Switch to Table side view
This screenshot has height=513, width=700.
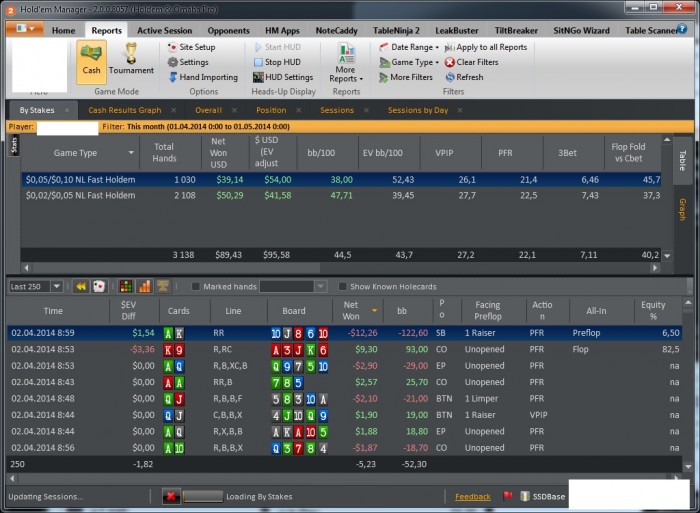682,160
